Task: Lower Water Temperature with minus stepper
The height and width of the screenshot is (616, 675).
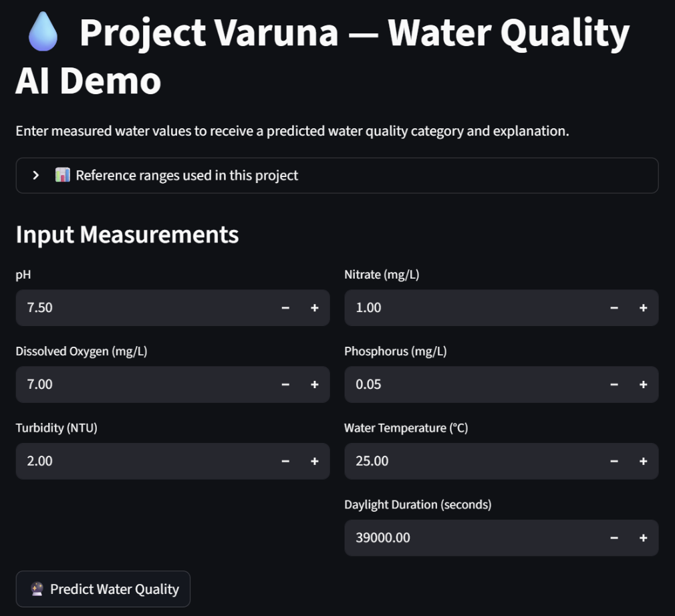Action: point(614,462)
